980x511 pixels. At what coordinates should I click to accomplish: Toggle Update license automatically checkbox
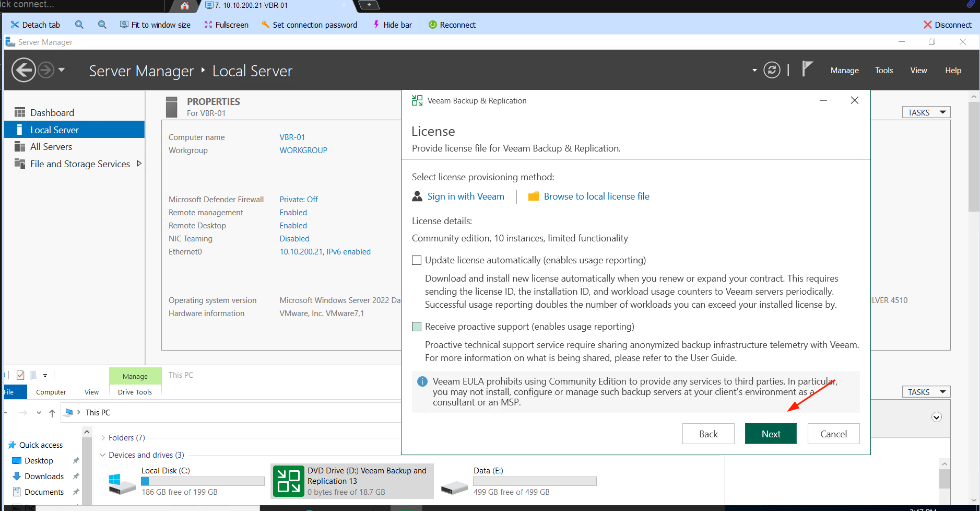pyautogui.click(x=417, y=260)
